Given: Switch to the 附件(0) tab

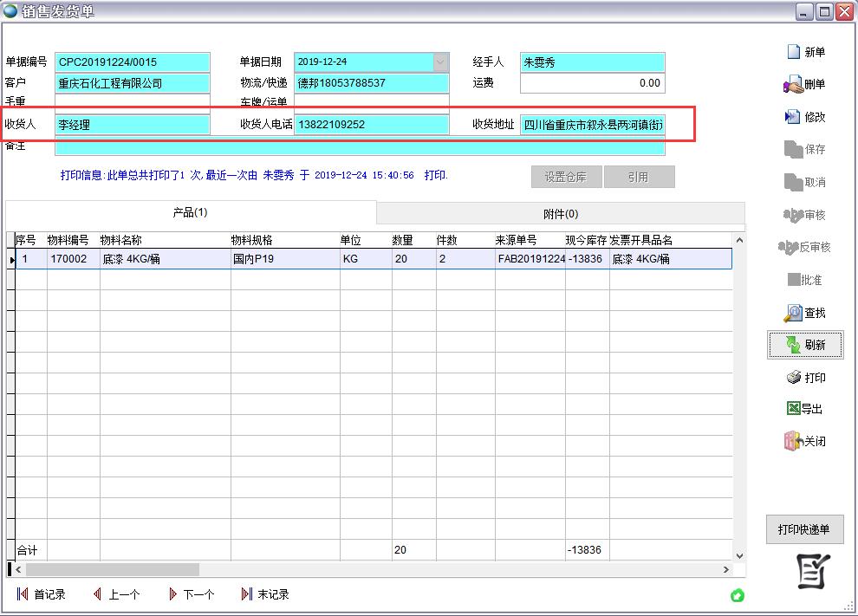Looking at the screenshot, I should pyautogui.click(x=560, y=214).
